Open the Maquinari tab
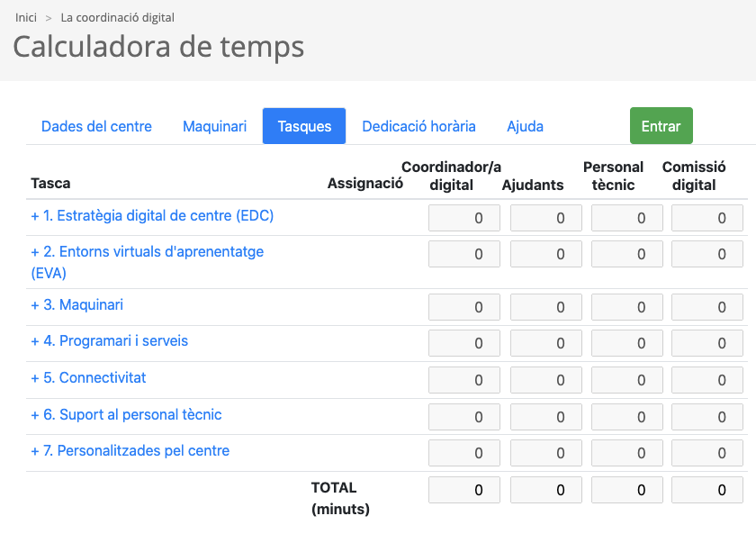 click(214, 126)
